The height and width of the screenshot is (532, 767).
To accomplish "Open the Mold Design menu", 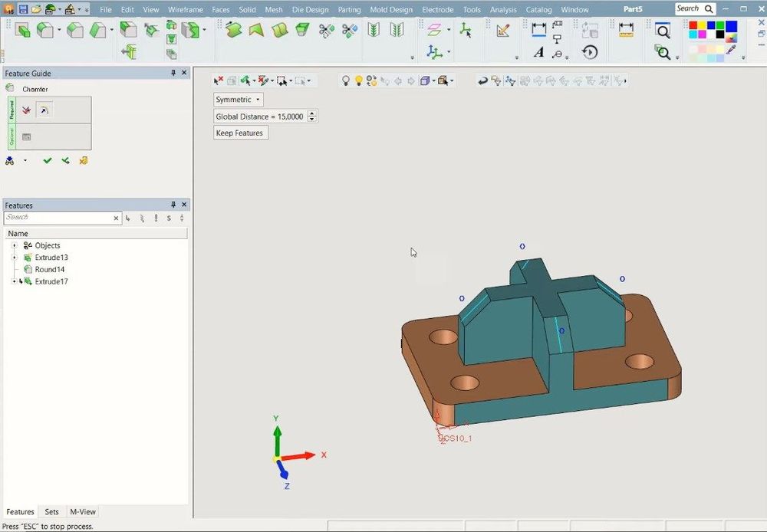I will click(390, 10).
